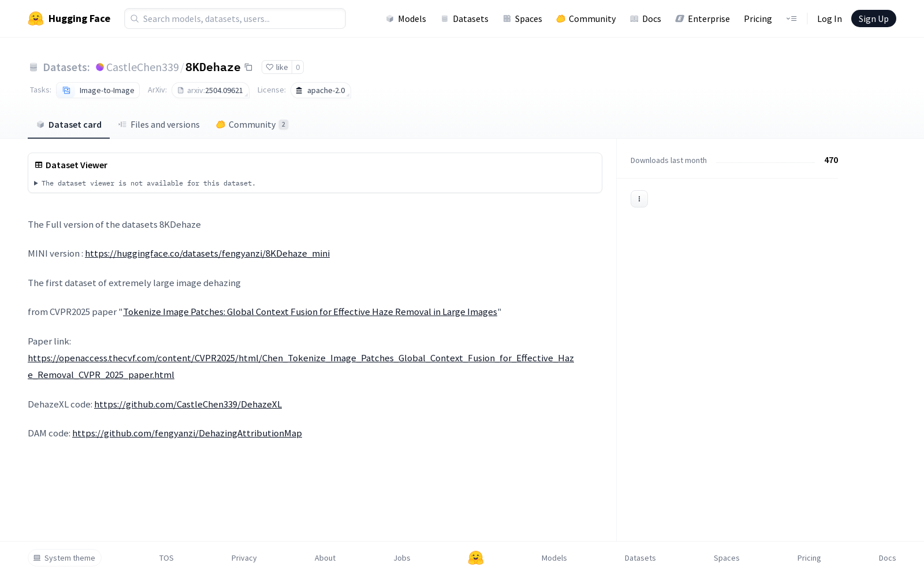Open the DehazeXL GitHub code link
This screenshot has height=578, width=924.
tap(188, 405)
